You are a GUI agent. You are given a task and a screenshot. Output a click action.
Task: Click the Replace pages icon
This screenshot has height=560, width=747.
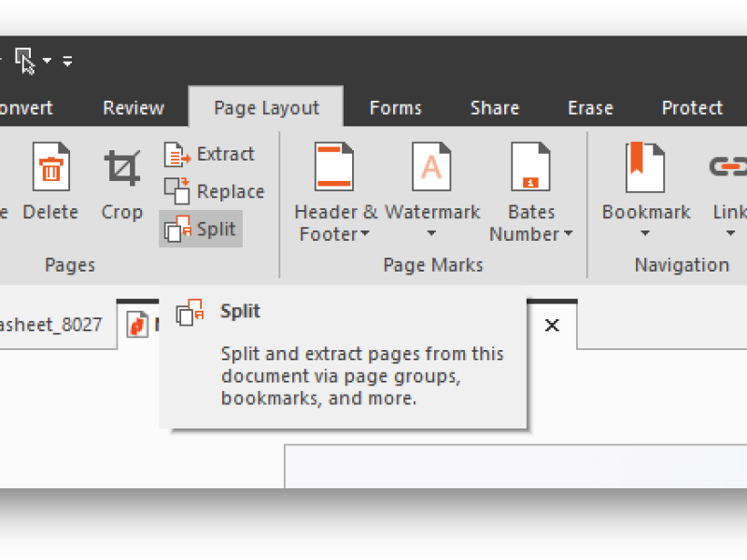click(x=177, y=191)
